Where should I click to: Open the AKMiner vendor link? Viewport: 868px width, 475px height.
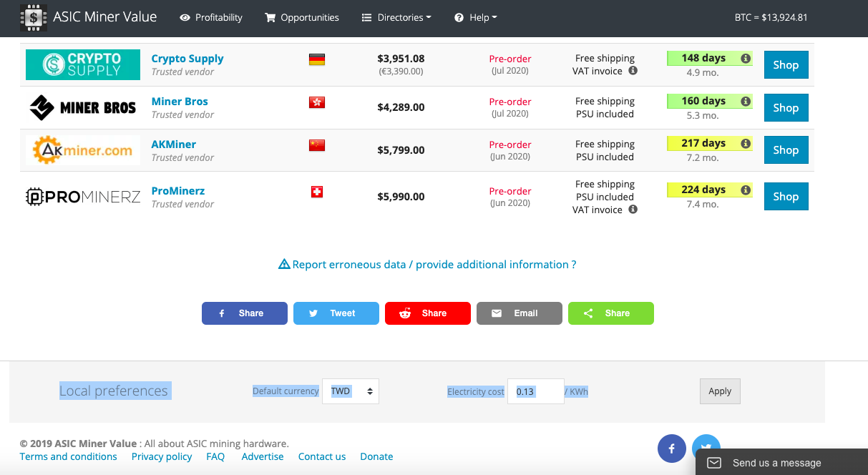point(173,145)
